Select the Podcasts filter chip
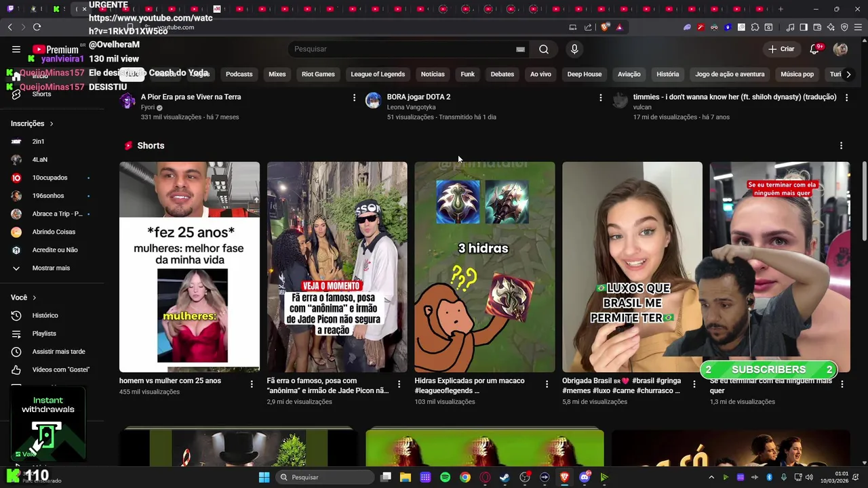Screen dimensions: 868x488 [239, 74]
